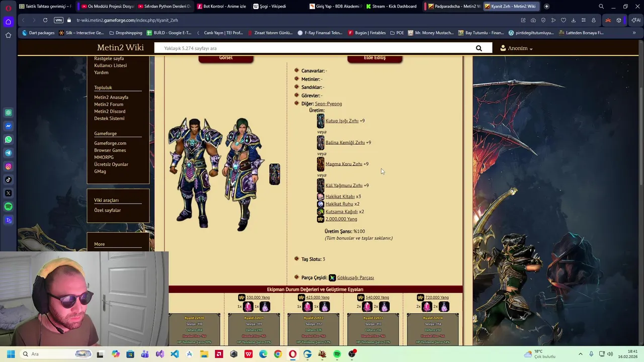Screen dimensions: 644x362
Task: Switch to Bot Kontrol - Anime izle tab
Action: 221,7
